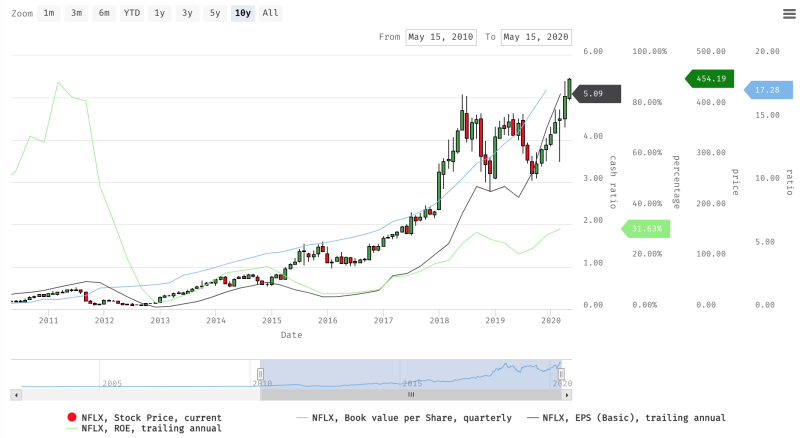Click the scrollbar right arrow
The width and height of the screenshot is (800, 438).
pos(566,395)
